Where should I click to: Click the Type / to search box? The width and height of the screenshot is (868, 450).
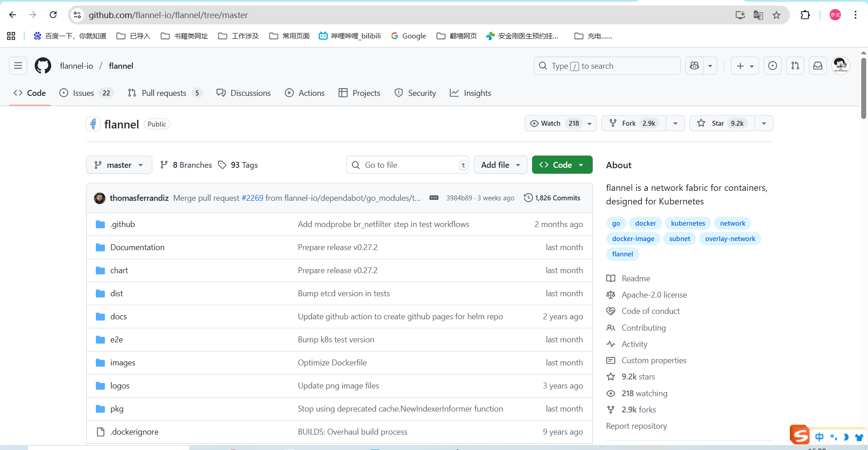(607, 66)
